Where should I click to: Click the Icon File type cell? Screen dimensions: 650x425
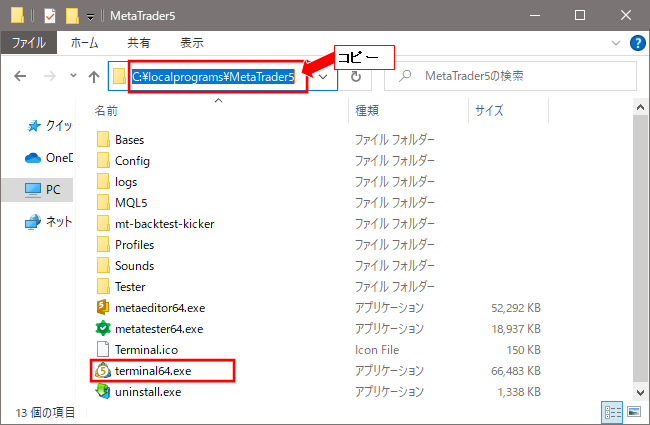[377, 350]
